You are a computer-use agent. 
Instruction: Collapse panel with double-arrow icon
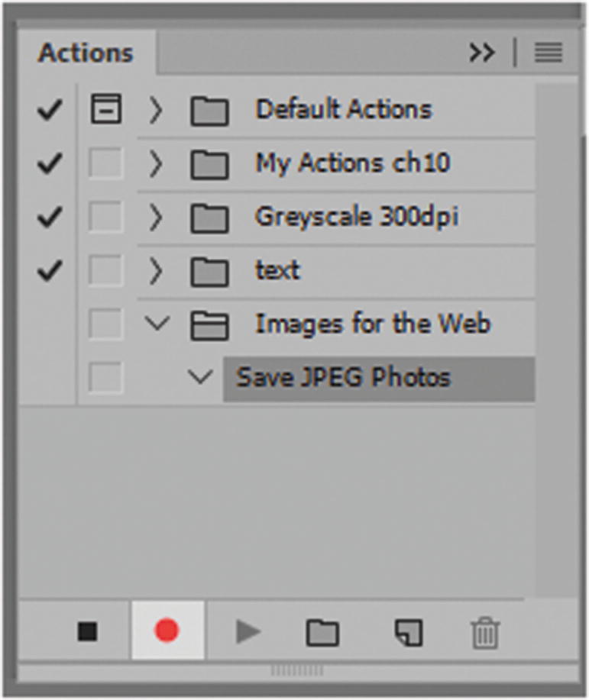click(x=482, y=53)
